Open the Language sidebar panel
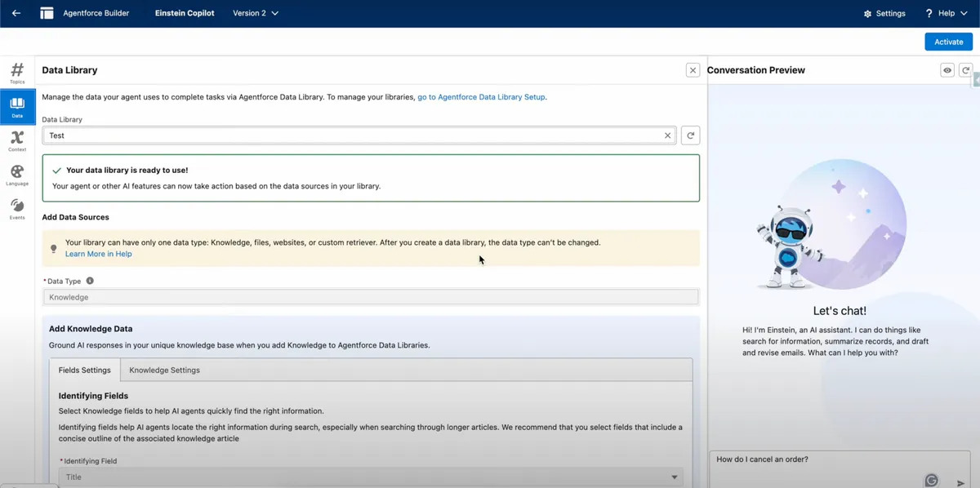Screen dimensions: 980x488 pyautogui.click(x=17, y=175)
